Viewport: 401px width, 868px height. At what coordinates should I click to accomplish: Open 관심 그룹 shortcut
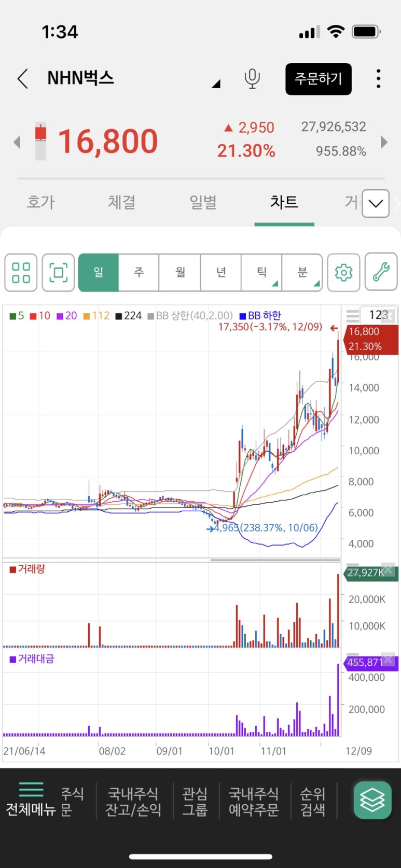pyautogui.click(x=195, y=802)
